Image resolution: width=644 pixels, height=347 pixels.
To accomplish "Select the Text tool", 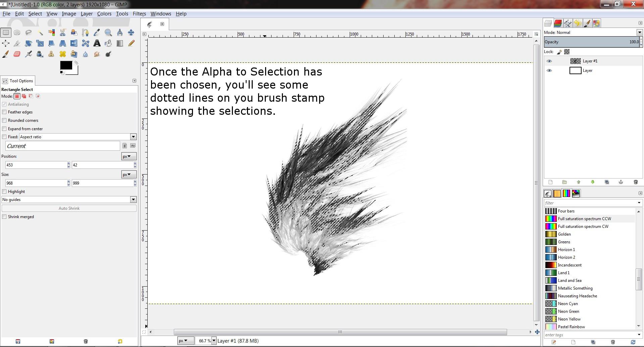I will tap(97, 43).
